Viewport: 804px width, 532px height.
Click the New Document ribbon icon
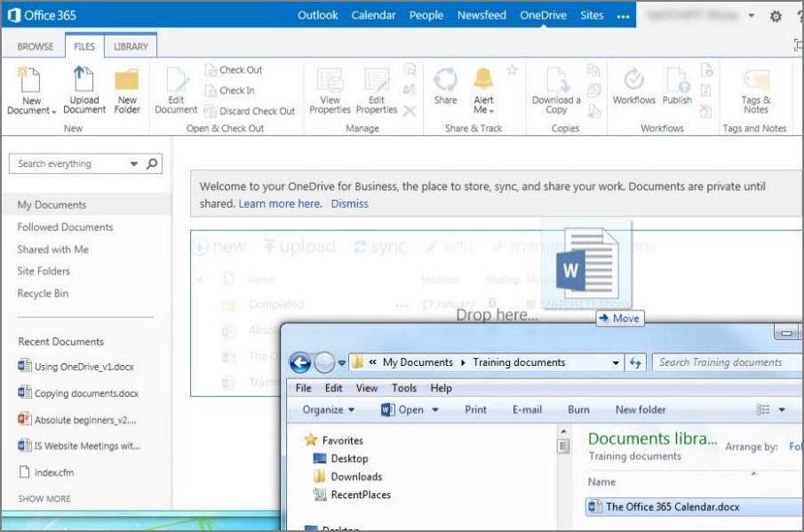(29, 91)
